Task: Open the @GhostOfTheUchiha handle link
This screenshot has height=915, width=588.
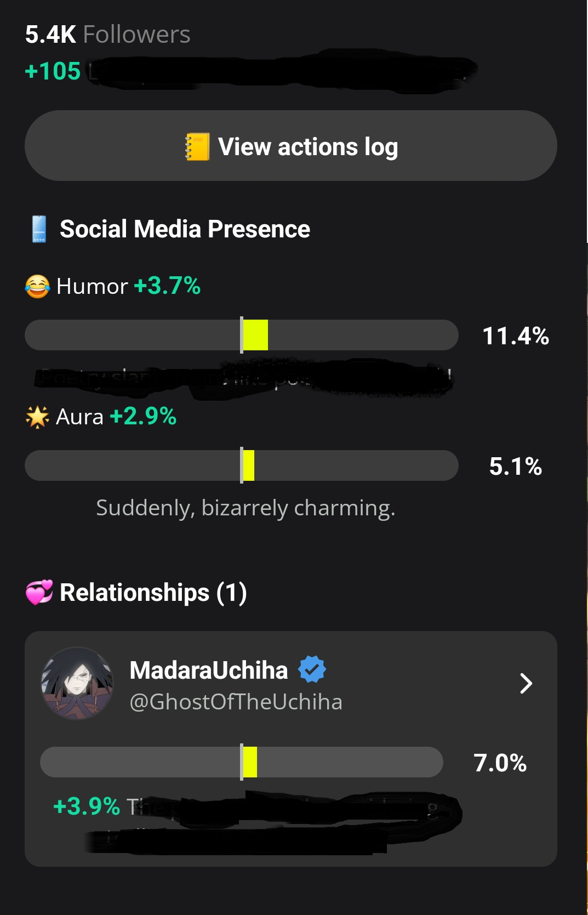Action: 236,702
